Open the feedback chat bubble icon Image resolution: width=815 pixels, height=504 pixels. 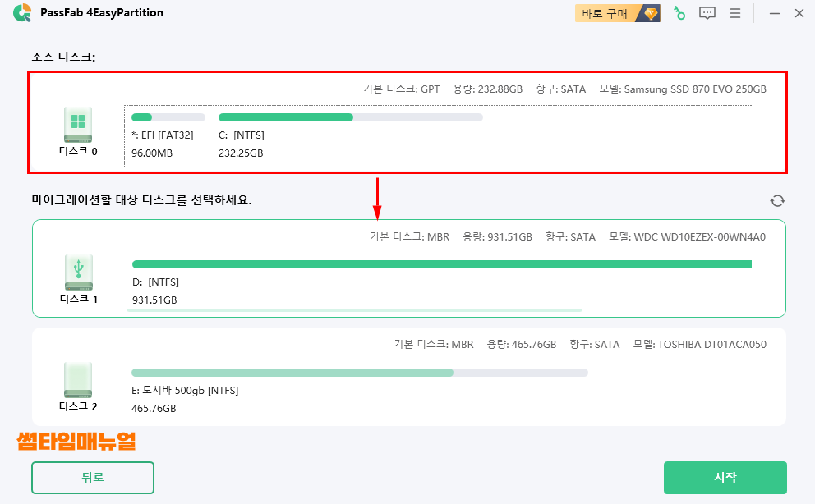point(707,13)
